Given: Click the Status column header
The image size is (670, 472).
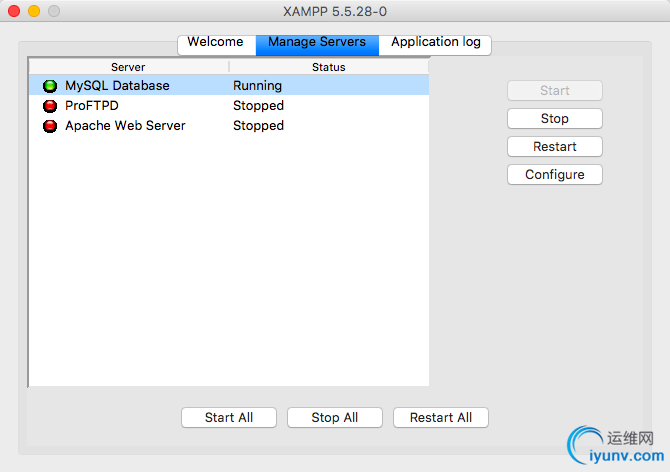Looking at the screenshot, I should click(329, 67).
